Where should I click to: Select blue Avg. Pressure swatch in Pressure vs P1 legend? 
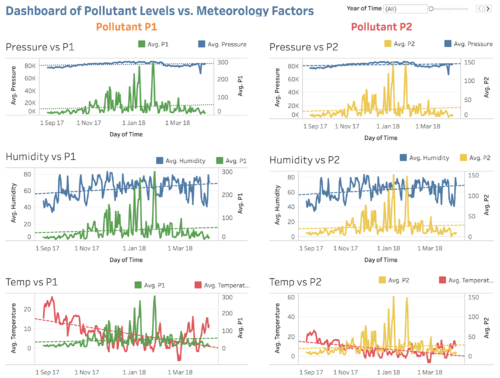coord(201,44)
